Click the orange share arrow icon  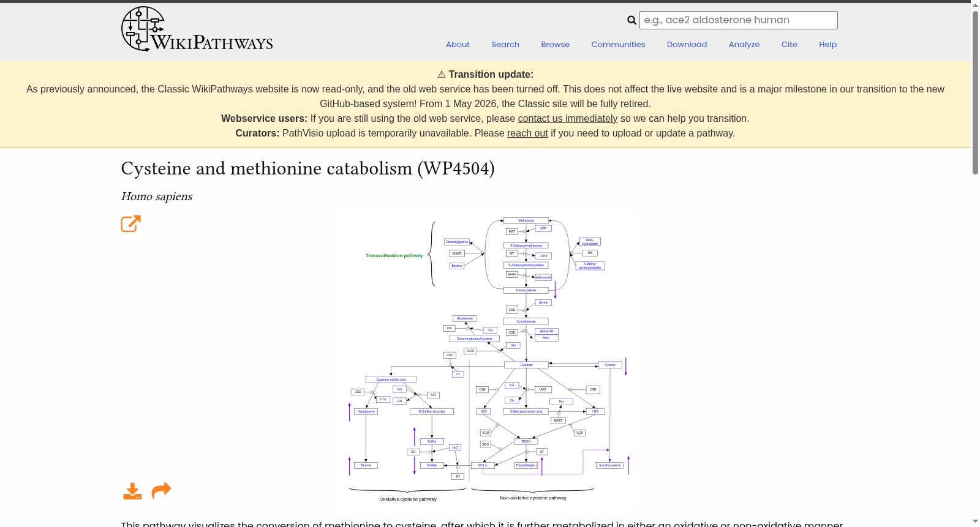click(x=161, y=491)
